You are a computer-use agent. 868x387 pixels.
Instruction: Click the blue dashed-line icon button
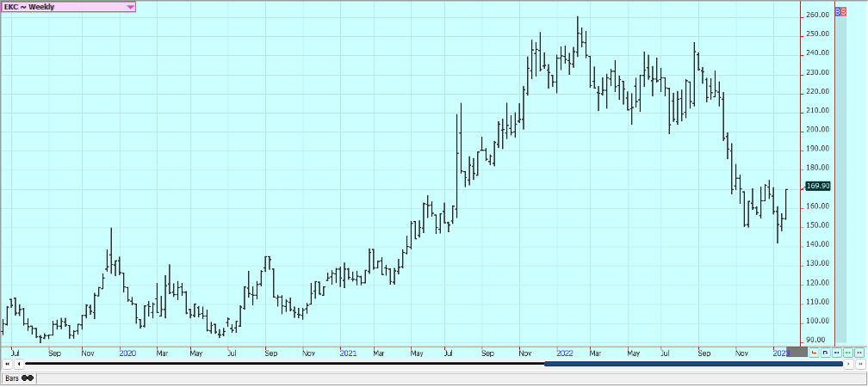pyautogui.click(x=836, y=353)
